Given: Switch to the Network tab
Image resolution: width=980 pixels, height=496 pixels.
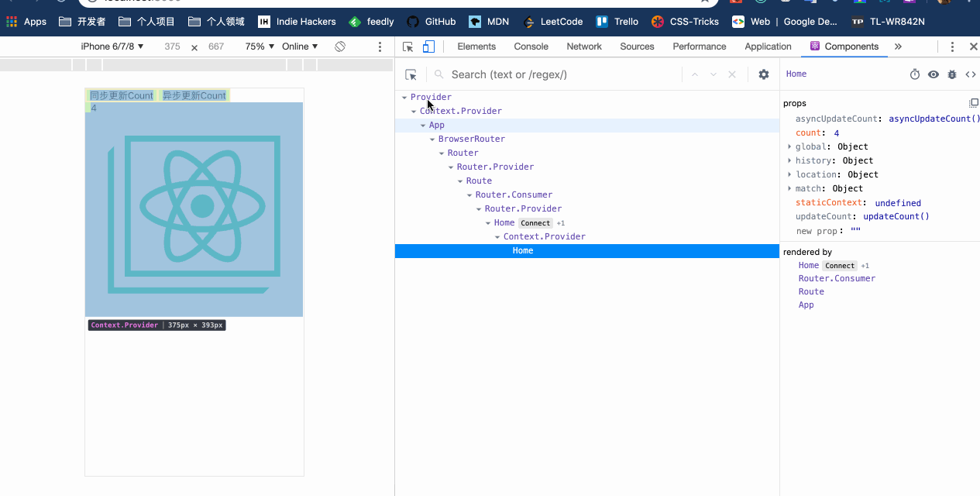Looking at the screenshot, I should [x=584, y=46].
